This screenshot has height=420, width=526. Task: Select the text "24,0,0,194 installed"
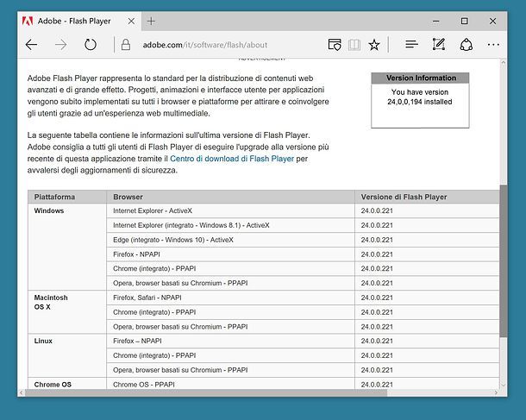point(420,102)
